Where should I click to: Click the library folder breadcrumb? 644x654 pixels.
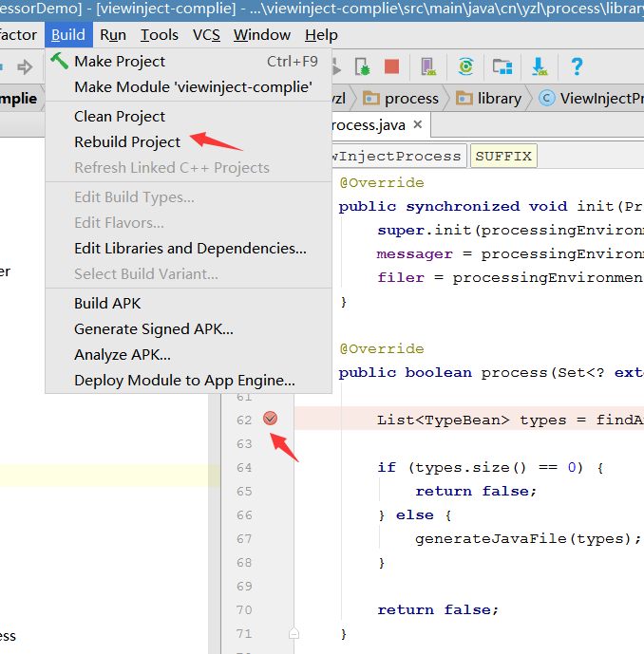click(x=489, y=99)
